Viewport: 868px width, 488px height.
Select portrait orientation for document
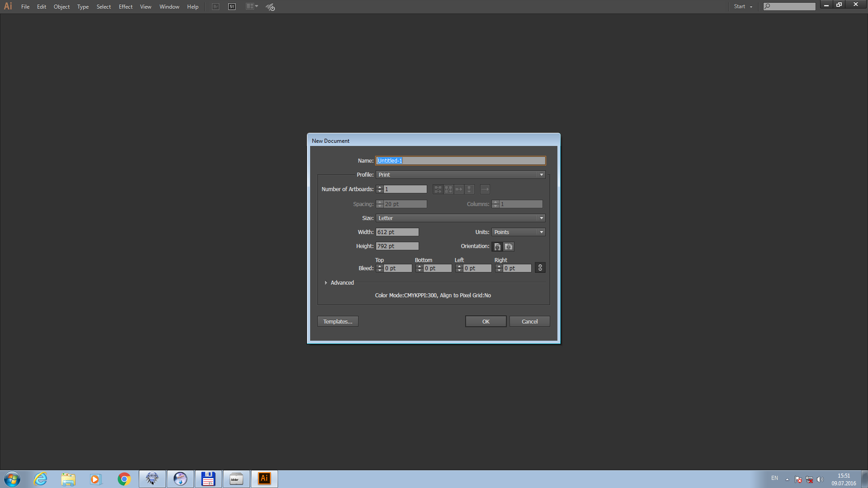tap(497, 246)
